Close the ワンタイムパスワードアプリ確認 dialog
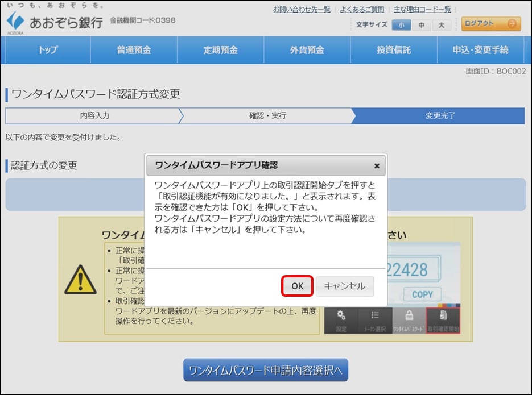This screenshot has width=532, height=395. [377, 165]
